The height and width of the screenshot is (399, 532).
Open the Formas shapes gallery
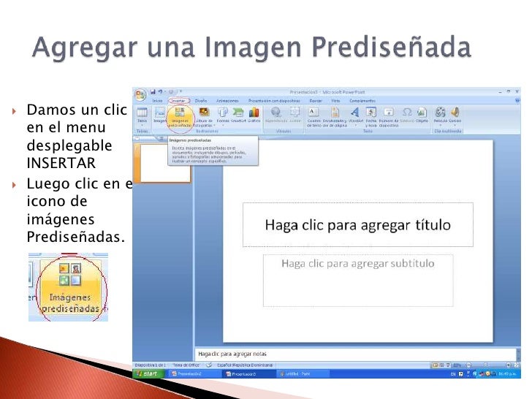pyautogui.click(x=223, y=115)
